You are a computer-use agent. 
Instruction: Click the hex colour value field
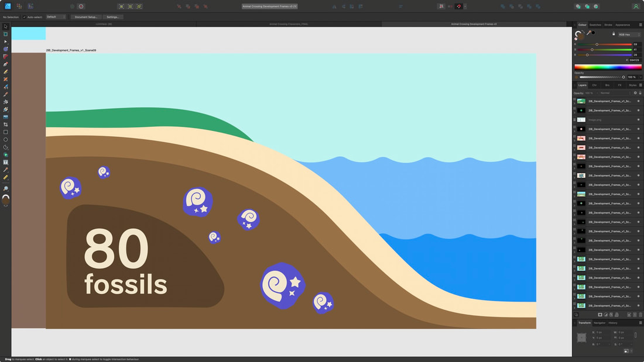tap(635, 60)
